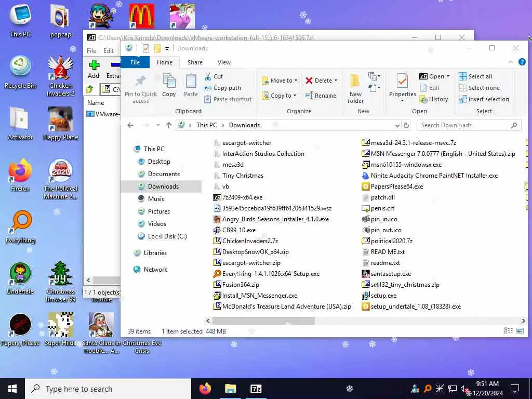Select the Recycle Bin desktop icon
Image resolution: width=532 pixels, height=399 pixels.
(x=20, y=72)
